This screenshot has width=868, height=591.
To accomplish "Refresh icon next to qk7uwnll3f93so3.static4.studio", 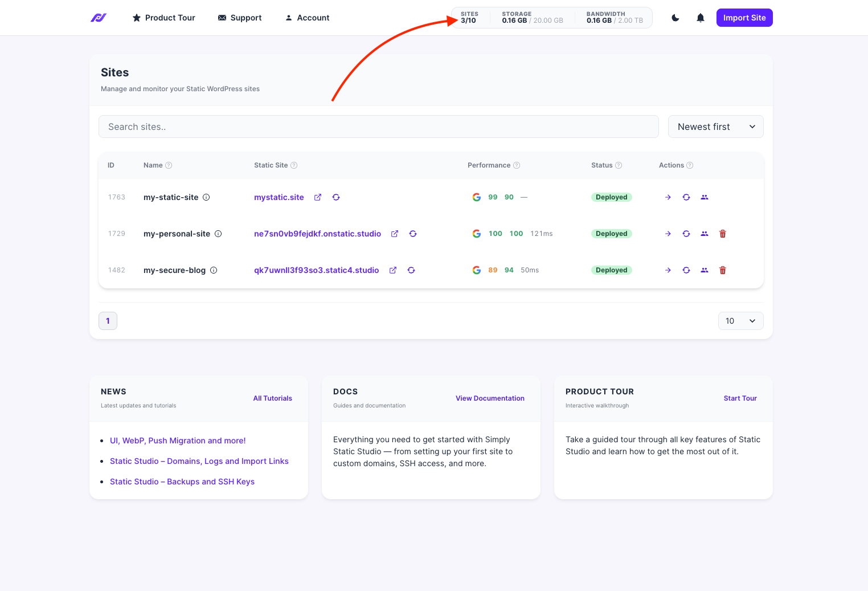I will pos(411,270).
